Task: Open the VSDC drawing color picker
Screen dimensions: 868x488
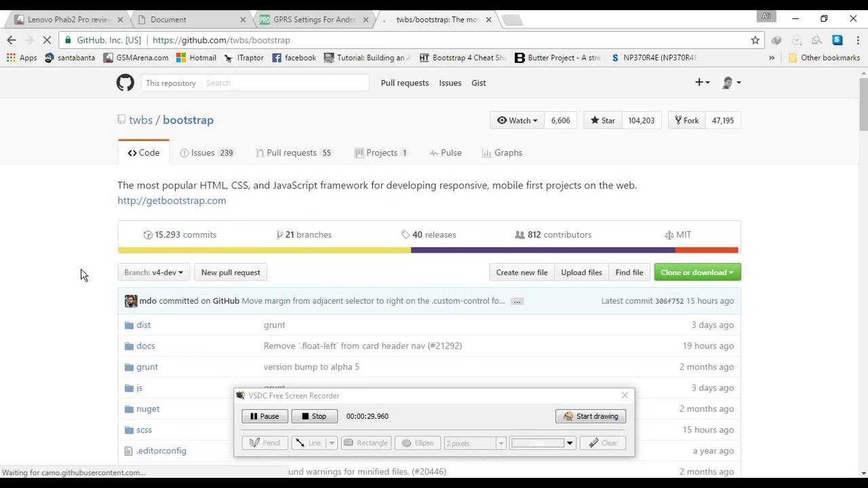Action: (x=542, y=443)
